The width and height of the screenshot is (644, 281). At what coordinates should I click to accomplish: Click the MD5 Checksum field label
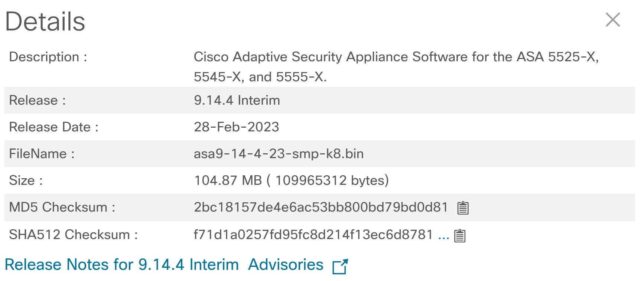pyautogui.click(x=62, y=207)
